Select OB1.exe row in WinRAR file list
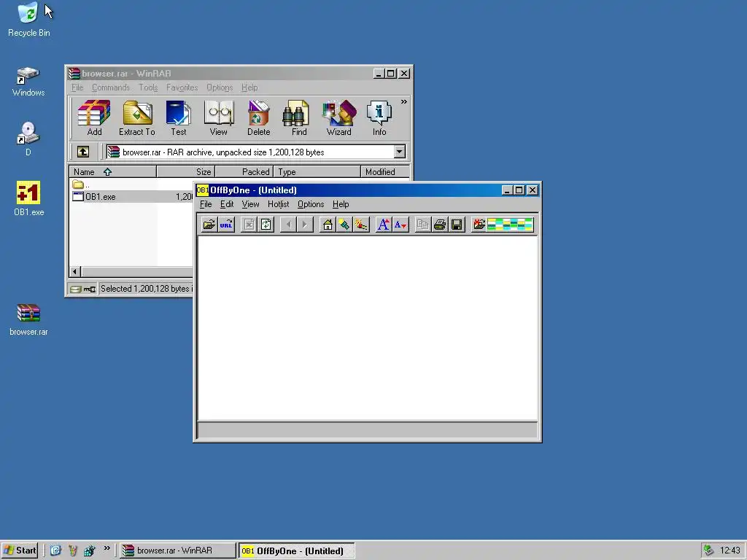The width and height of the screenshot is (747, 560). (132, 197)
